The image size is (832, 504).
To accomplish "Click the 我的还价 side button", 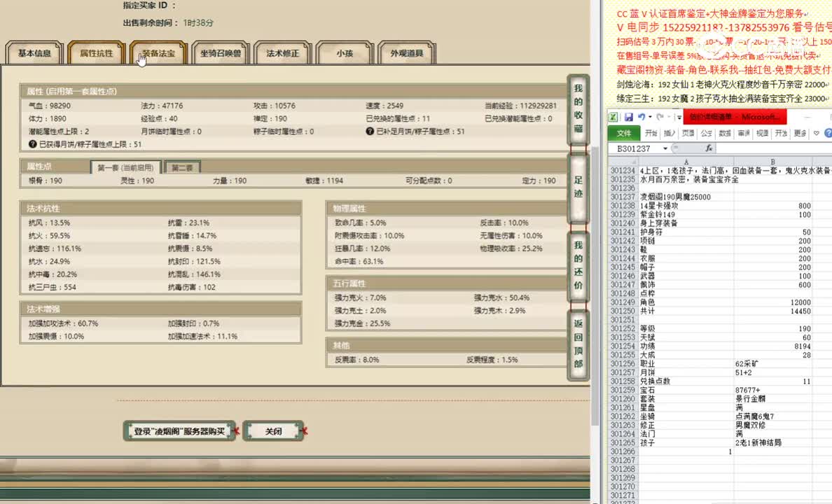I will coord(578,265).
